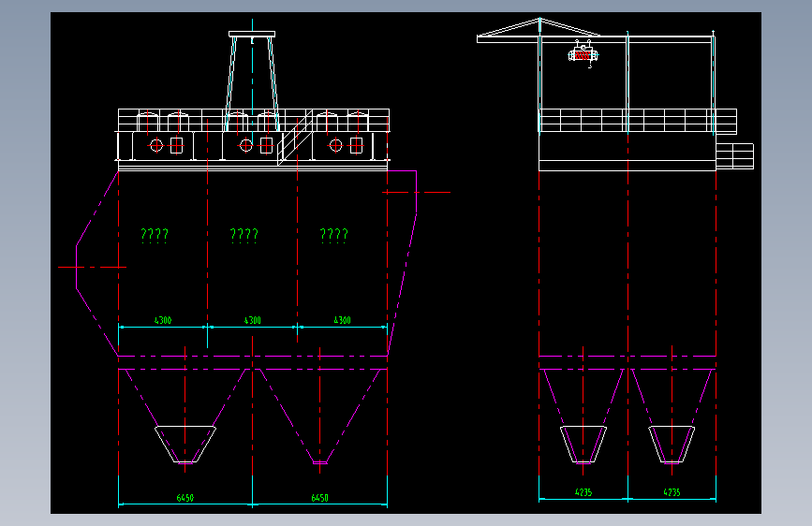Click the rightmost green "????" chamber label
The image size is (812, 526).
pos(334,236)
